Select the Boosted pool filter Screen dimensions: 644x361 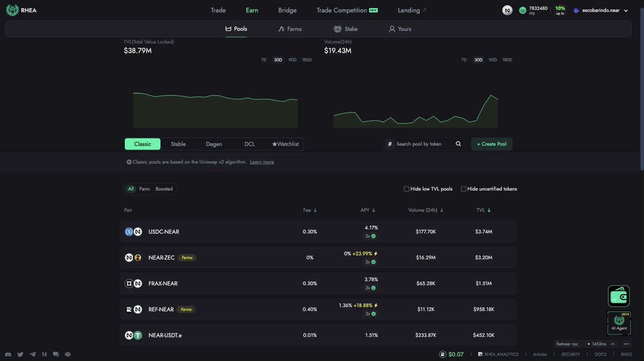pos(164,189)
